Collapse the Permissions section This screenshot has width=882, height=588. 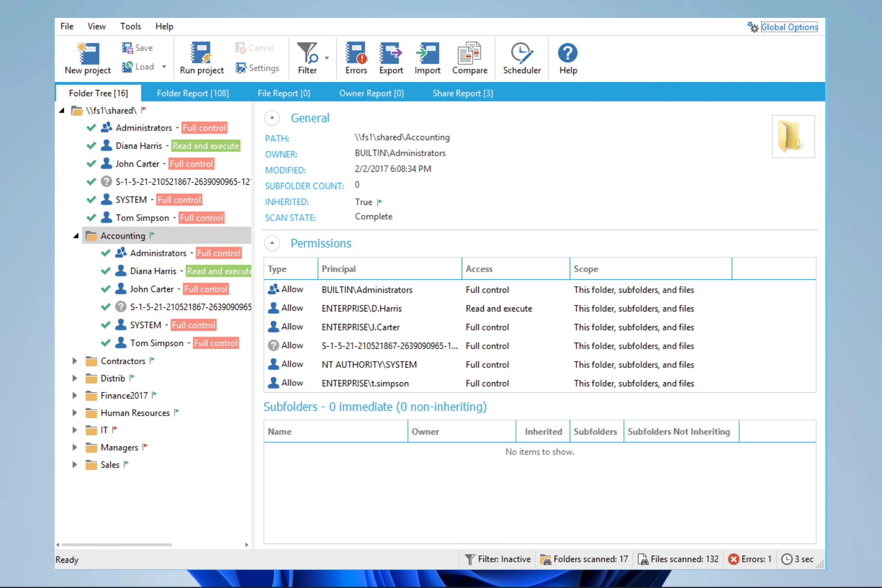[x=272, y=243]
